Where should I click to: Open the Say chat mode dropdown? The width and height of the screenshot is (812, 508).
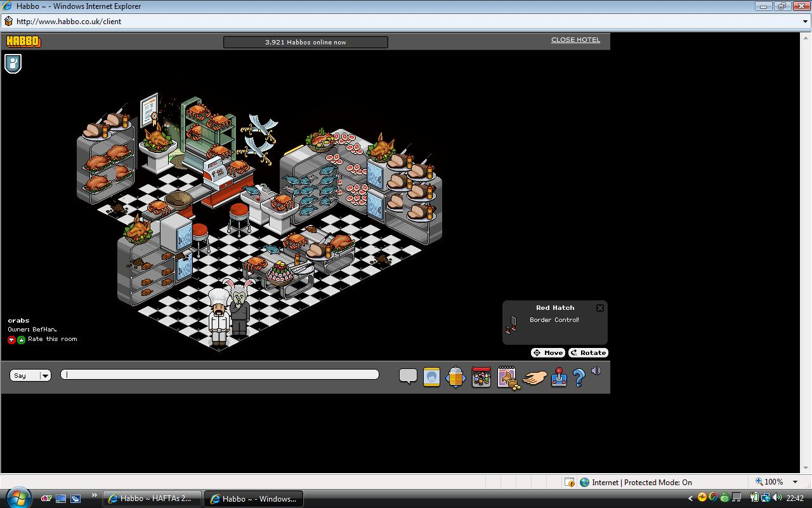click(x=30, y=375)
